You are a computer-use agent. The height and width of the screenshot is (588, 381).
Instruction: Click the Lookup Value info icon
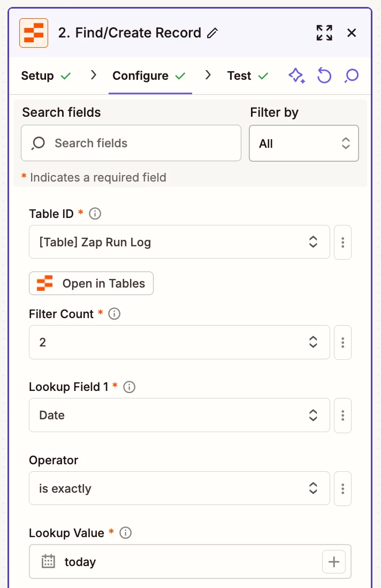pos(126,533)
